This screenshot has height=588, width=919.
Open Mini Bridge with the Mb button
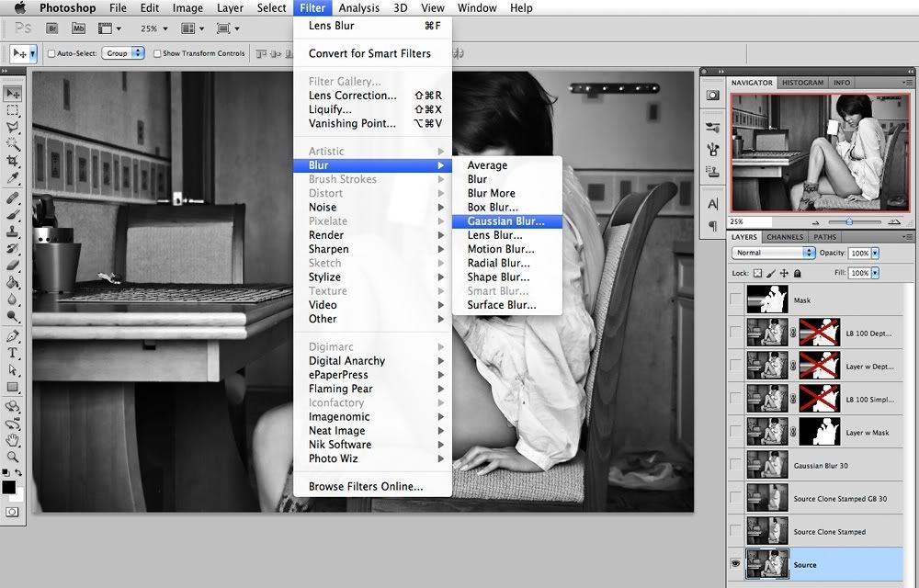[78, 28]
